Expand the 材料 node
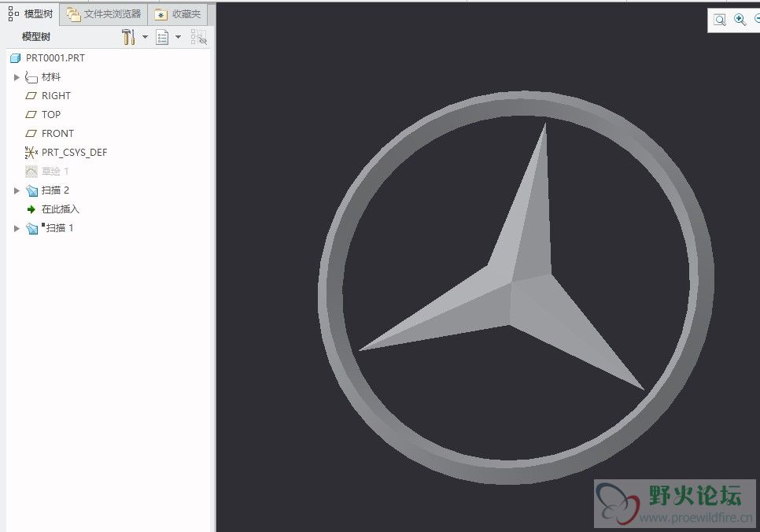Image resolution: width=760 pixels, height=532 pixels. point(17,77)
